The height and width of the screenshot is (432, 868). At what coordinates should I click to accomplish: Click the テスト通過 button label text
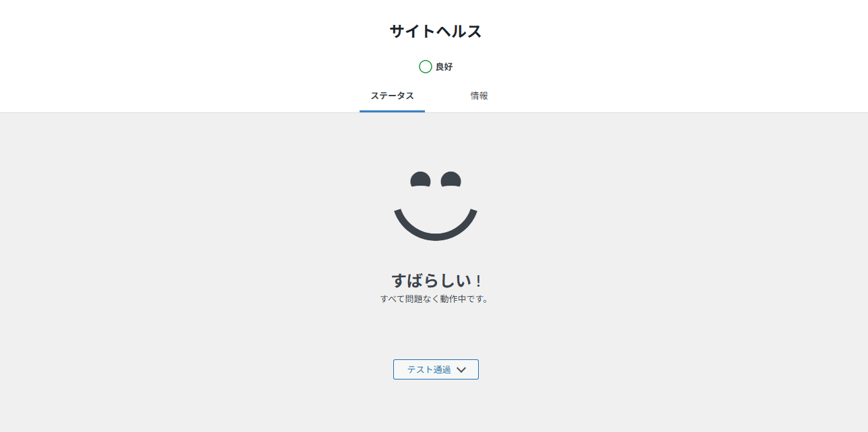coord(429,369)
